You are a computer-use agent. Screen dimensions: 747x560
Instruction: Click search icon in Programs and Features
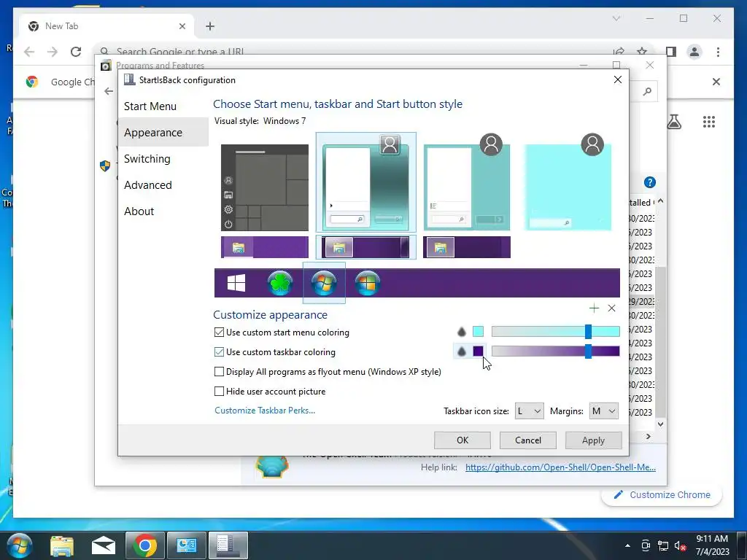click(647, 91)
